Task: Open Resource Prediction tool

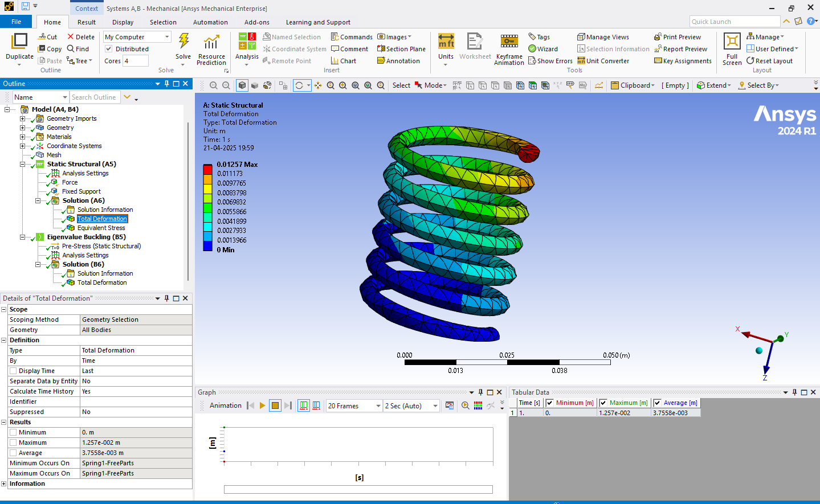Action: [211, 49]
